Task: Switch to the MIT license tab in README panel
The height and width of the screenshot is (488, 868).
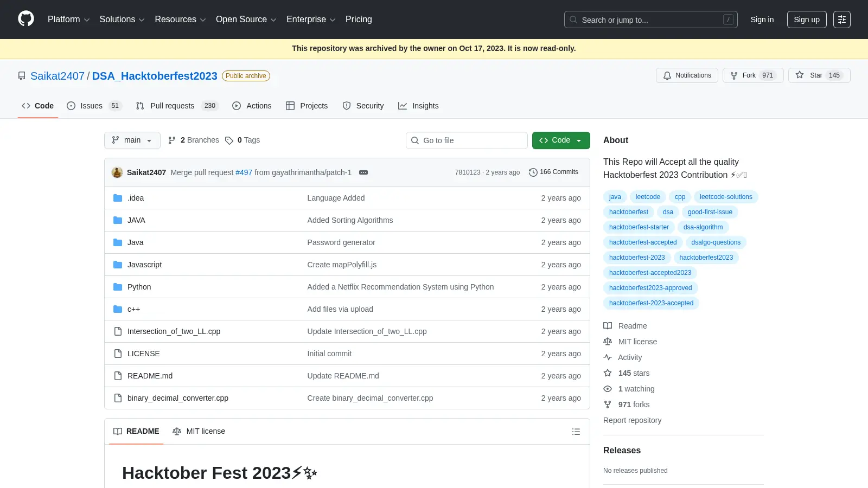Action: (199, 431)
